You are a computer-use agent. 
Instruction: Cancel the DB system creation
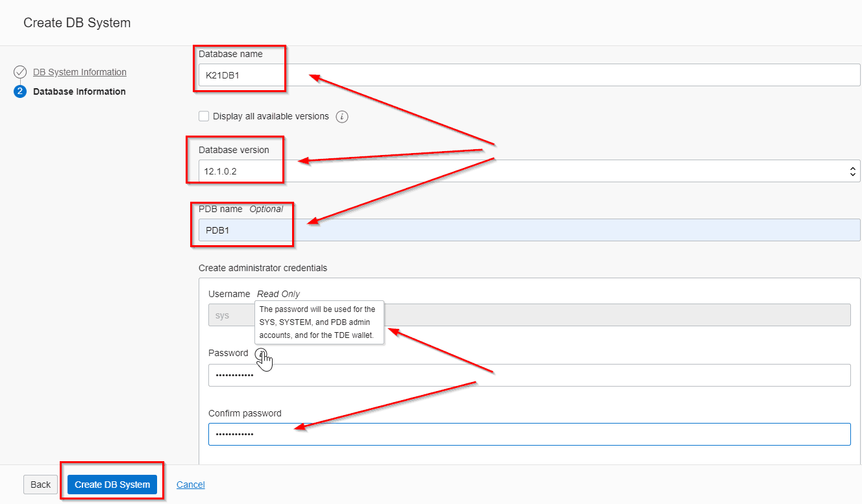pyautogui.click(x=191, y=485)
